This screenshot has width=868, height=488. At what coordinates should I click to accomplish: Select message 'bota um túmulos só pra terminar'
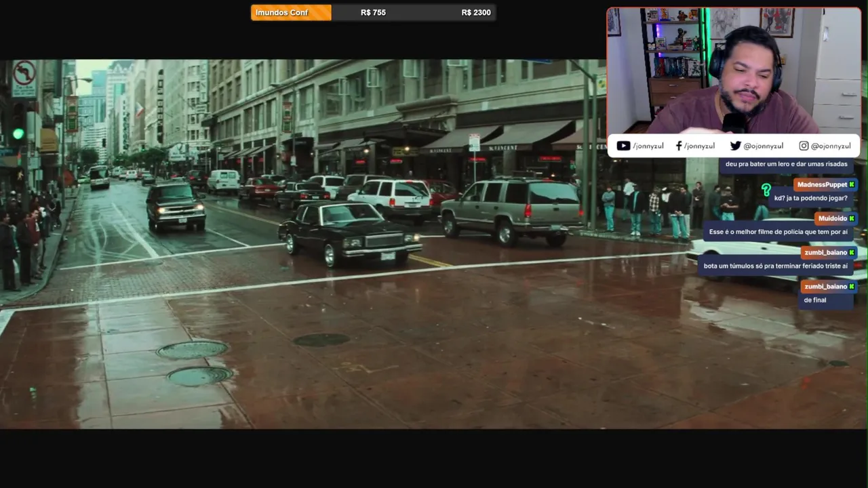tap(775, 266)
